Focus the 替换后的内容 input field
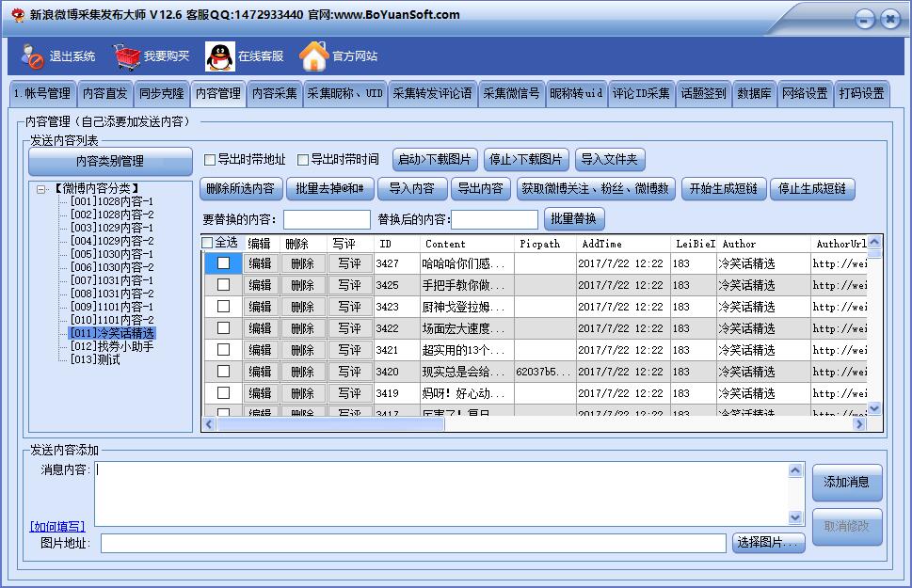This screenshot has height=588, width=912. tap(494, 219)
